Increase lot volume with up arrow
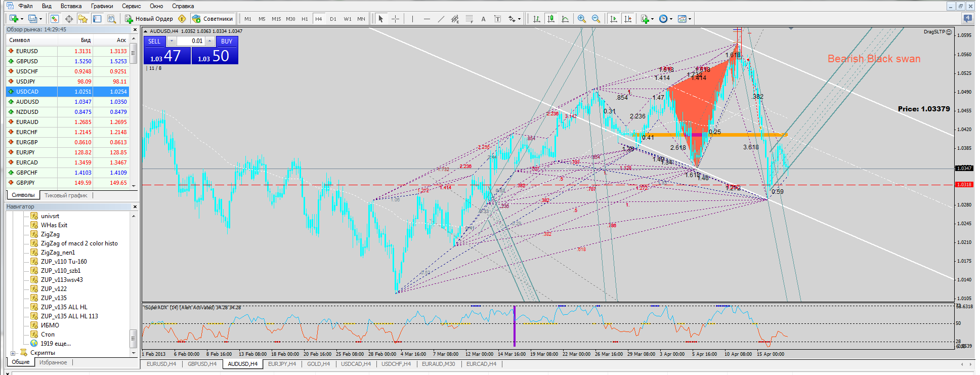 pyautogui.click(x=210, y=41)
